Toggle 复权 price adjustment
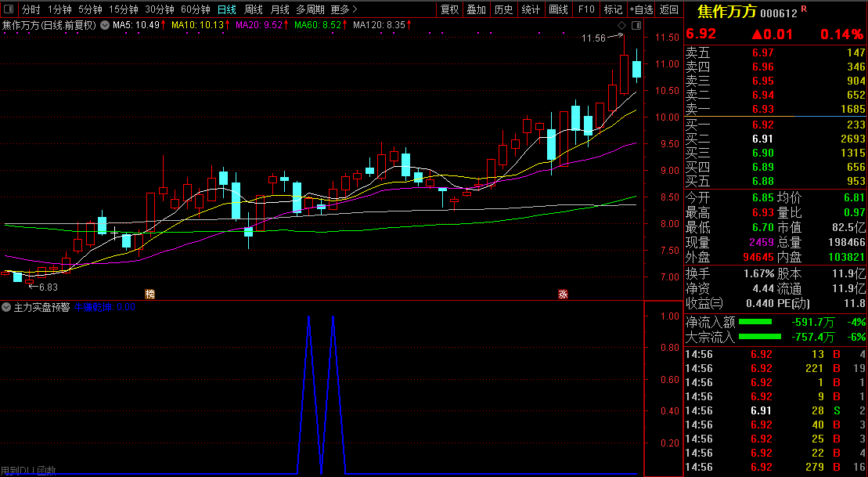The image size is (868, 477). [449, 9]
